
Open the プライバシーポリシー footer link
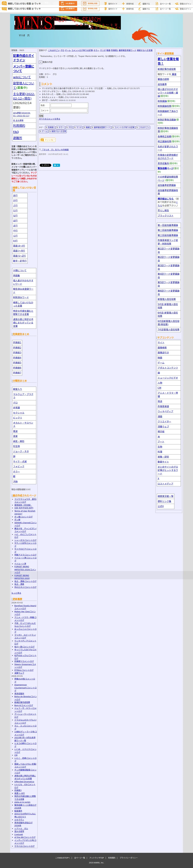coord(129,858)
